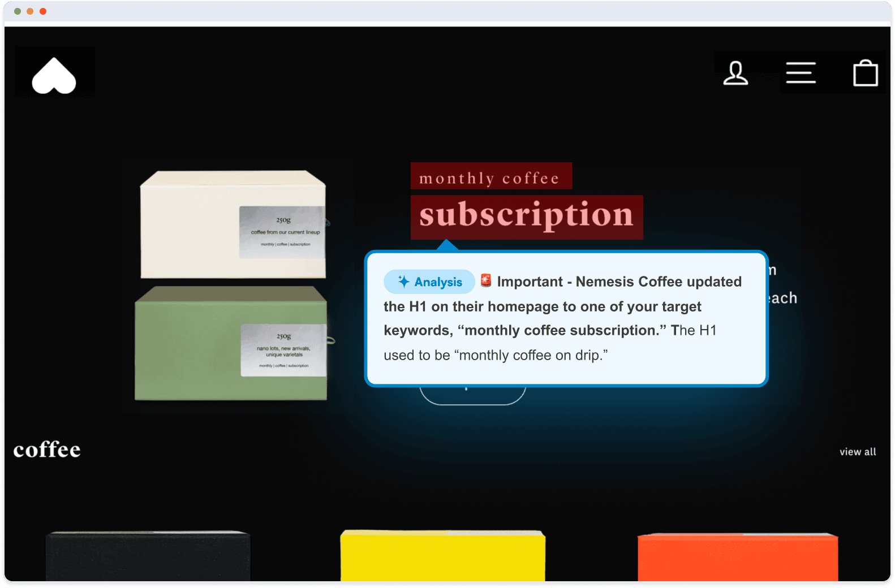This screenshot has height=588, width=895.
Task: Click the "coffee" section heading
Action: tap(47, 449)
